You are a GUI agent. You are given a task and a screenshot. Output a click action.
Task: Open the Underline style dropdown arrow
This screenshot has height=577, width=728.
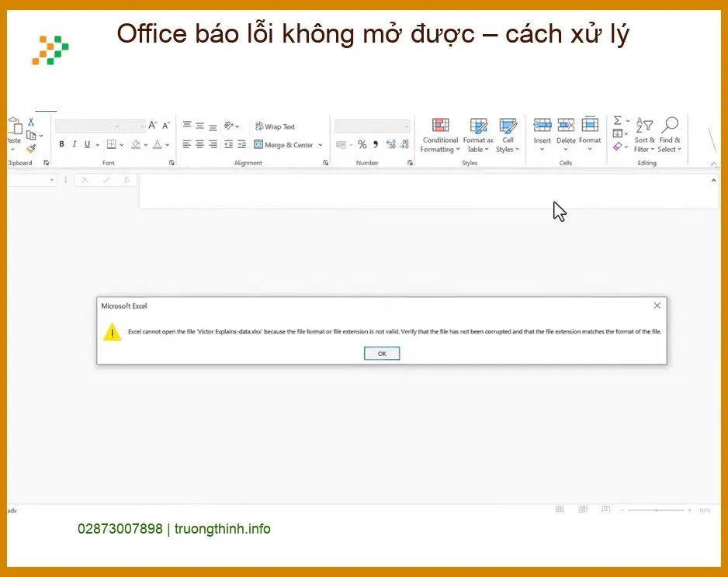98,145
